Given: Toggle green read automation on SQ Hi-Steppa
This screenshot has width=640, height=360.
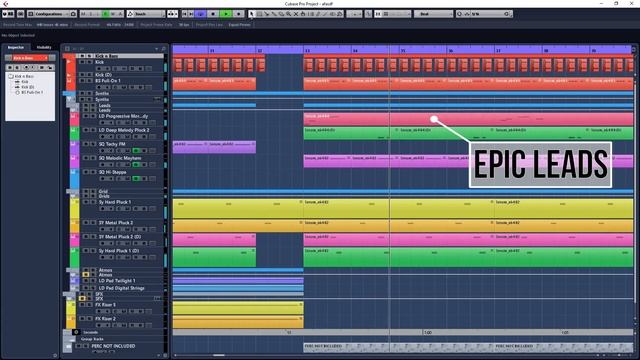Looking at the screenshot, I should [136, 178].
